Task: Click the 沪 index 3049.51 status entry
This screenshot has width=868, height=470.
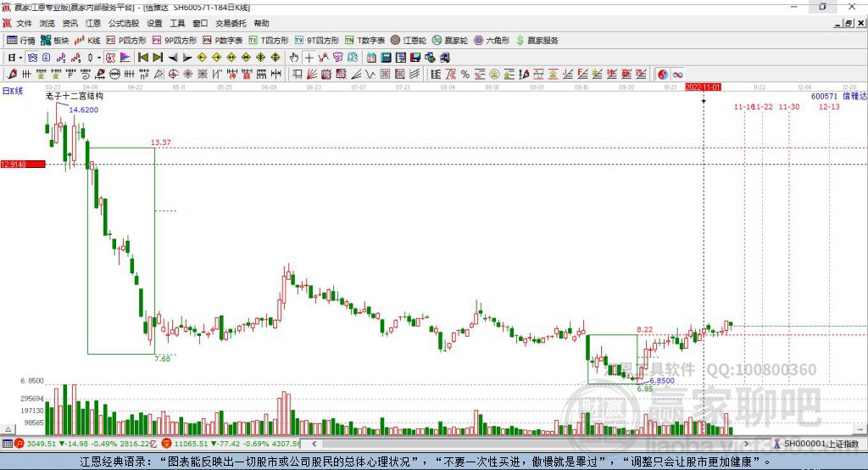Action: (86, 444)
